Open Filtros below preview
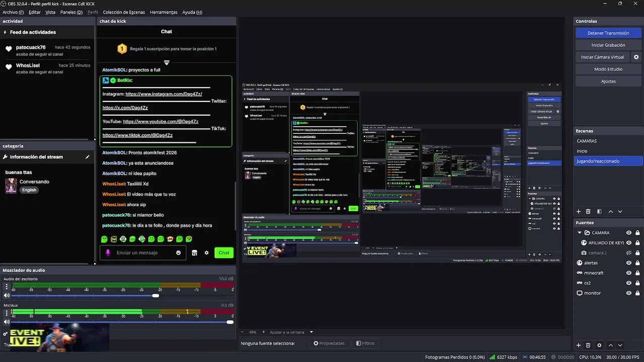Viewport: 644px width, 362px height. pos(365,343)
